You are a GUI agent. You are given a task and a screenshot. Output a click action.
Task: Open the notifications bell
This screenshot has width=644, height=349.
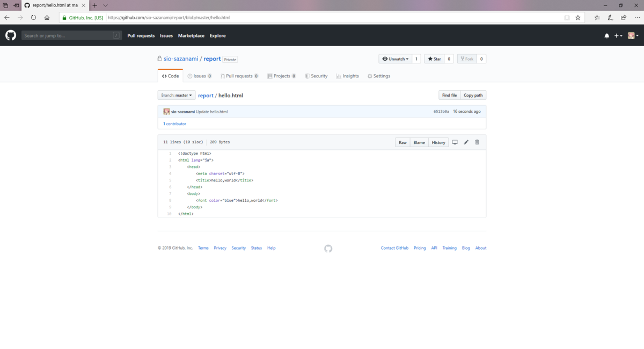(x=607, y=36)
